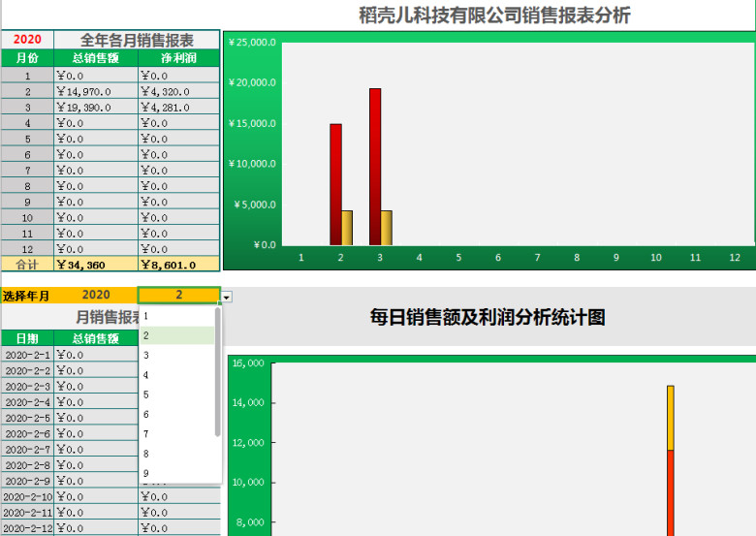Select month 1 in dropdown list
756x536 pixels.
[177, 316]
